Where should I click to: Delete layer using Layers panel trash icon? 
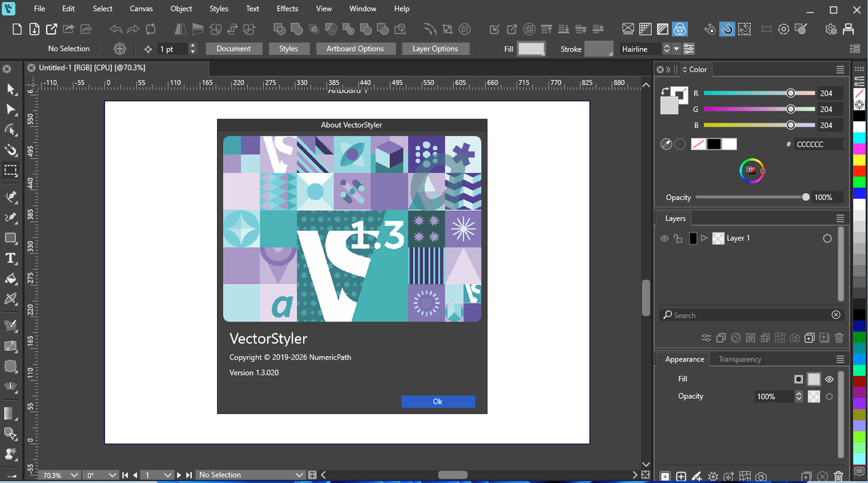click(839, 338)
